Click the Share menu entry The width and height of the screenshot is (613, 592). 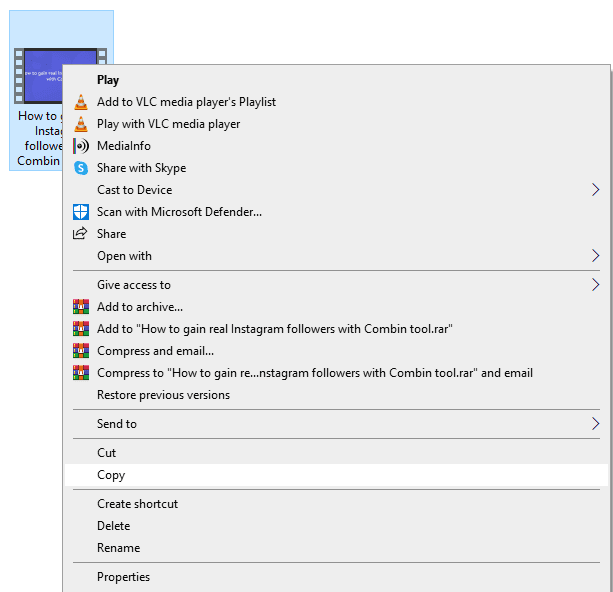tap(336, 234)
